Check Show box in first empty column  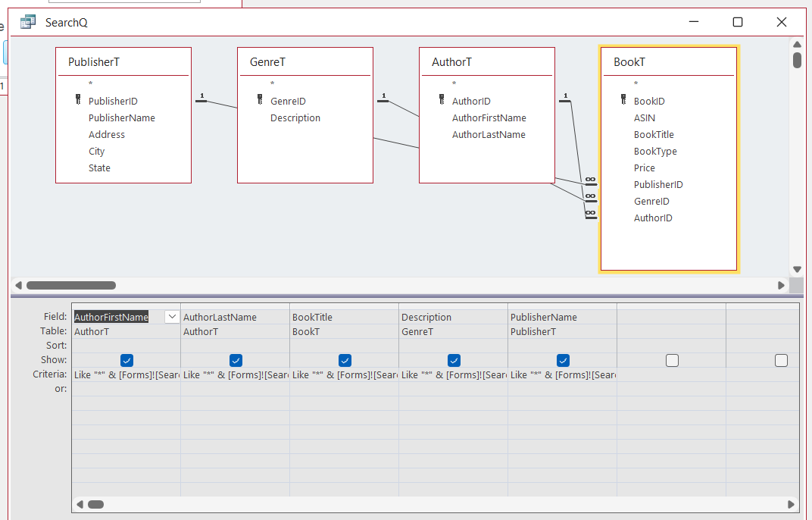click(672, 361)
